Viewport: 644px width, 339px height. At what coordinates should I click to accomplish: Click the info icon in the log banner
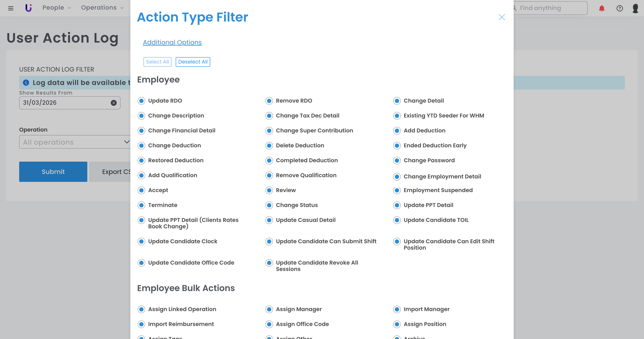tap(26, 82)
